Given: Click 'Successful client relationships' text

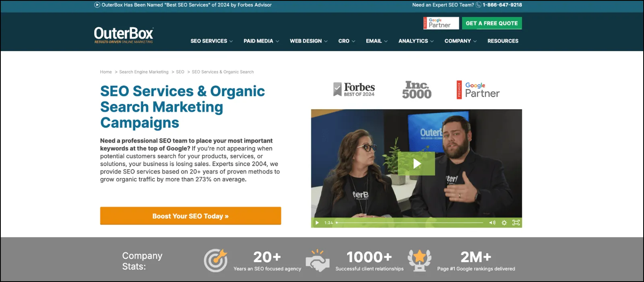Looking at the screenshot, I should [369, 269].
